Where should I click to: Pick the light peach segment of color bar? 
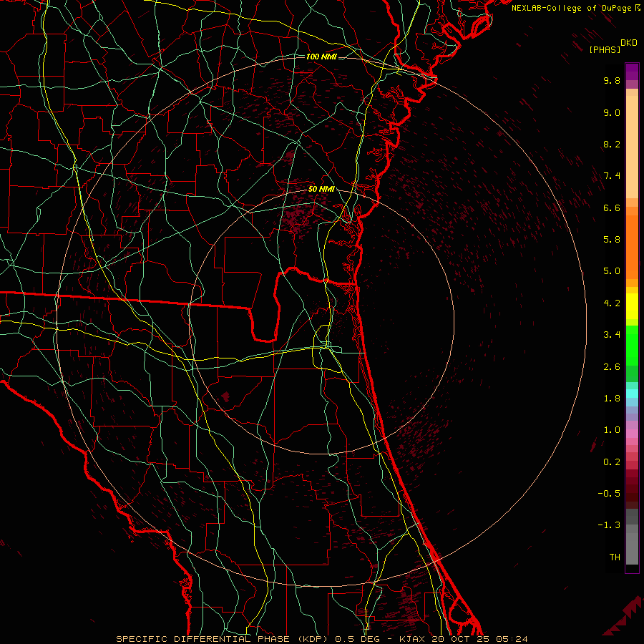[632, 147]
